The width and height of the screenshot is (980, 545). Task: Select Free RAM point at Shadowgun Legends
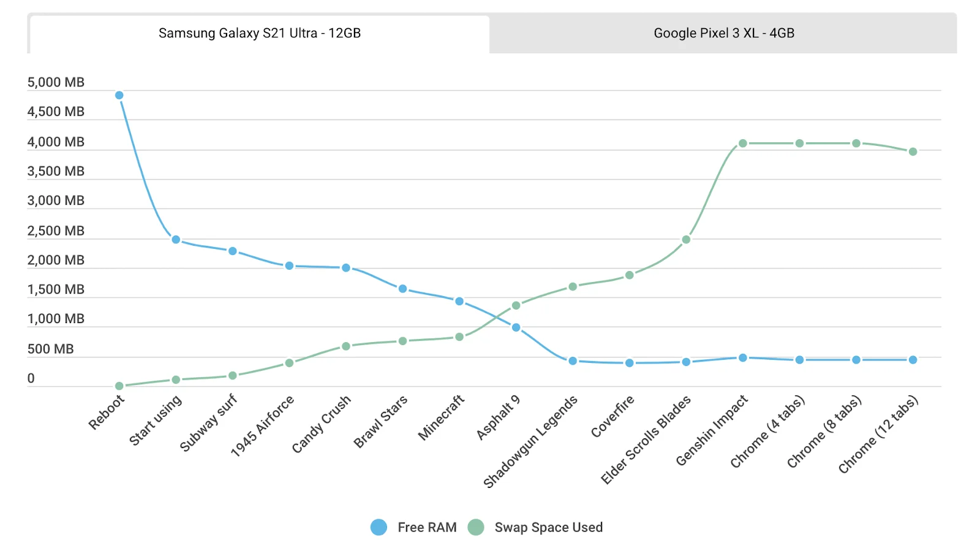click(573, 361)
